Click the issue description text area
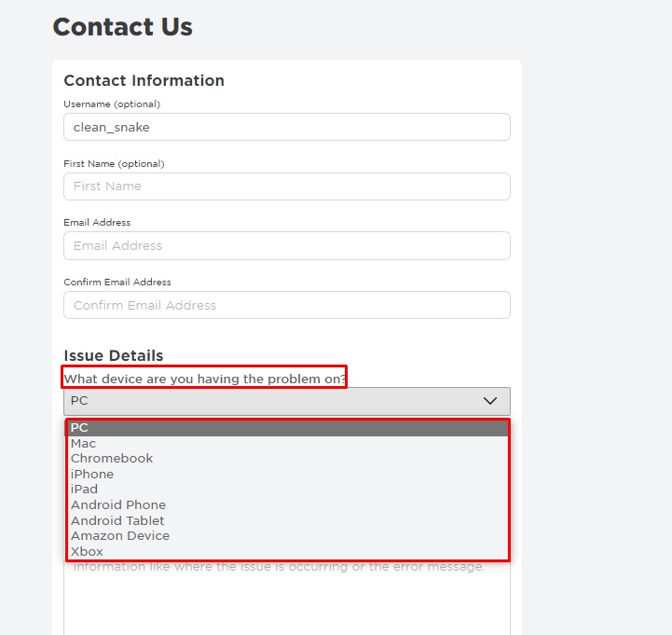The height and width of the screenshot is (635, 672). tap(286, 601)
